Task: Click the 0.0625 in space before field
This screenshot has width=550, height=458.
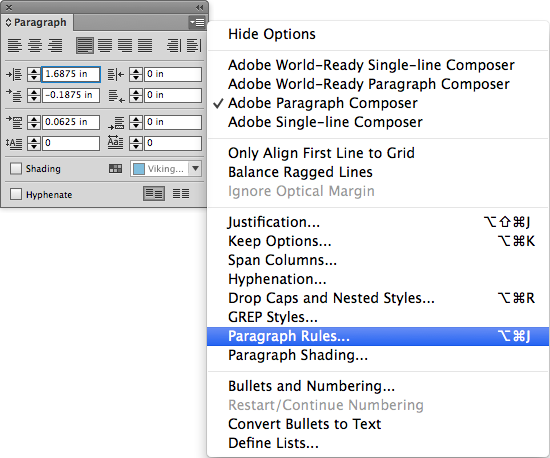Action: coord(71,122)
